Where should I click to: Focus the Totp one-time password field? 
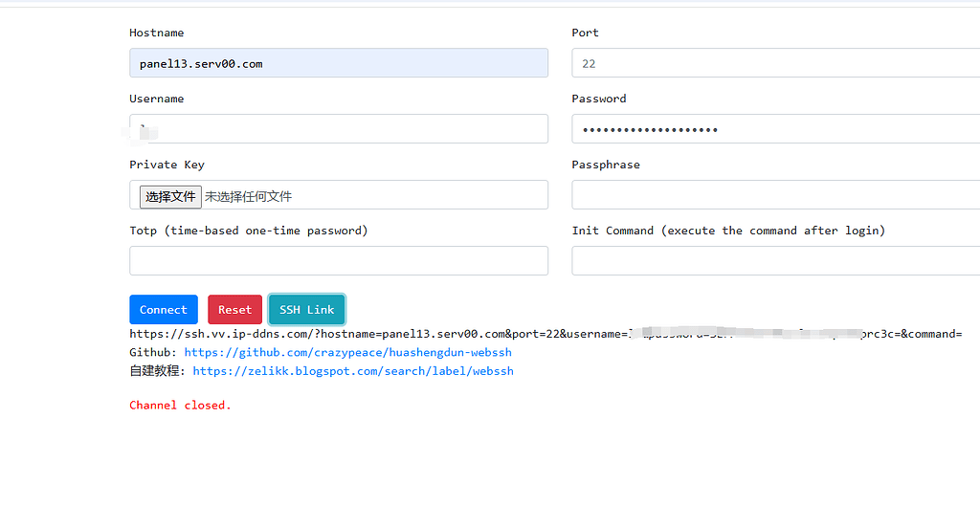[339, 260]
